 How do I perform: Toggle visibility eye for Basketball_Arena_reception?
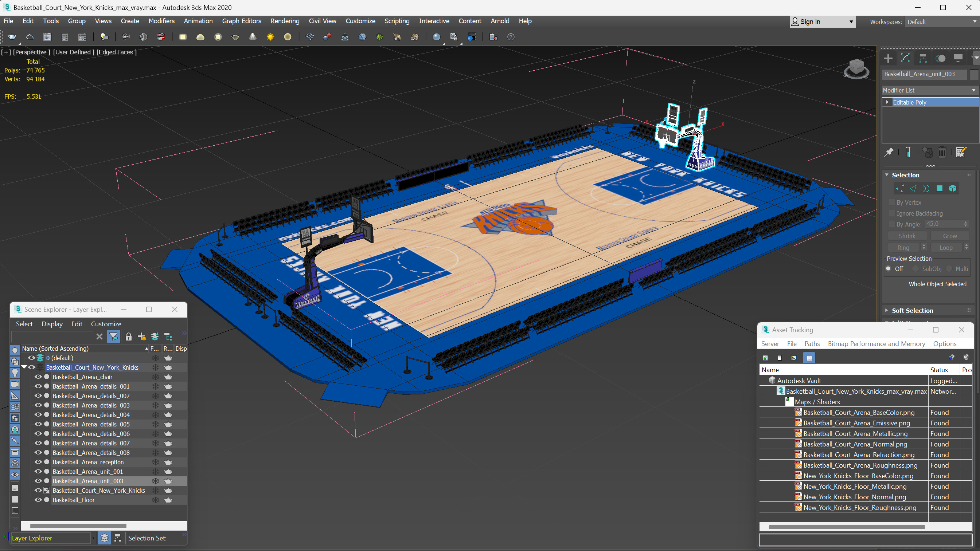point(38,462)
